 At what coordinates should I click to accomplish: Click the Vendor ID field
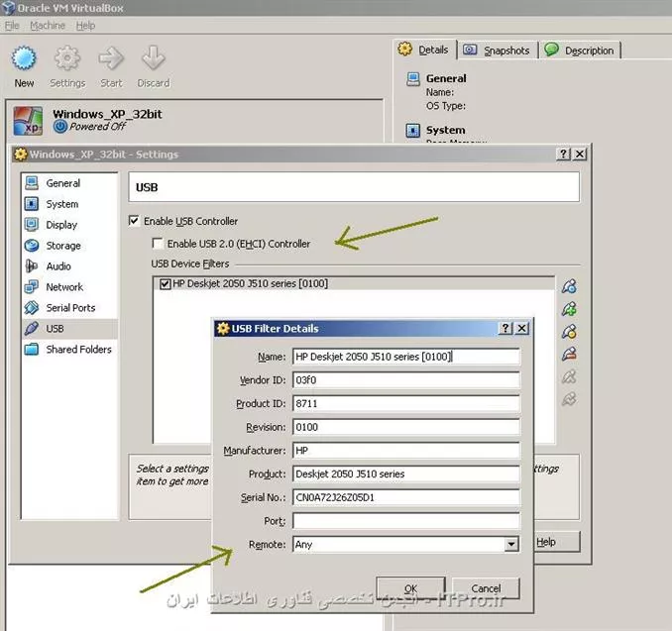click(x=405, y=380)
